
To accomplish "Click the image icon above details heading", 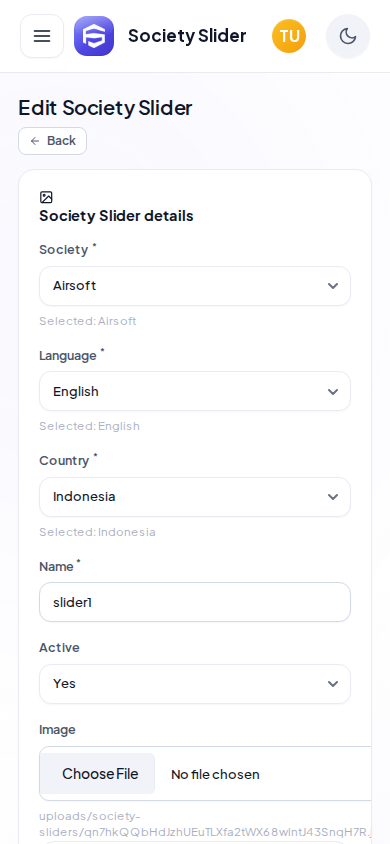I will click(x=46, y=198).
